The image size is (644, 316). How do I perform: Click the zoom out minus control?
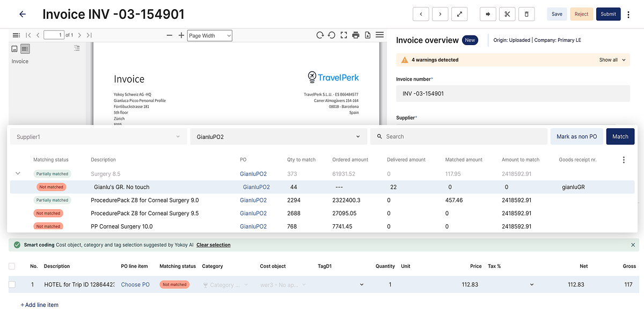pyautogui.click(x=170, y=35)
